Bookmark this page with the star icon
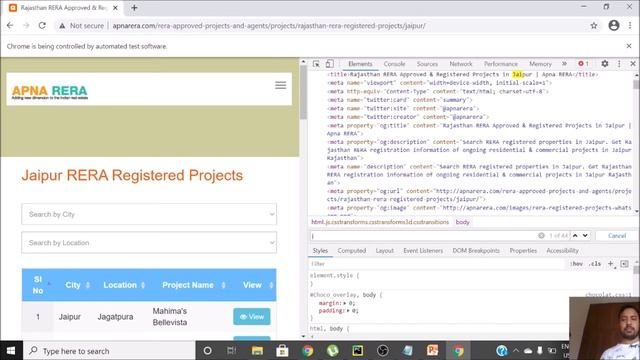Screen dimensions: 640x360 pyautogui.click(x=594, y=25)
